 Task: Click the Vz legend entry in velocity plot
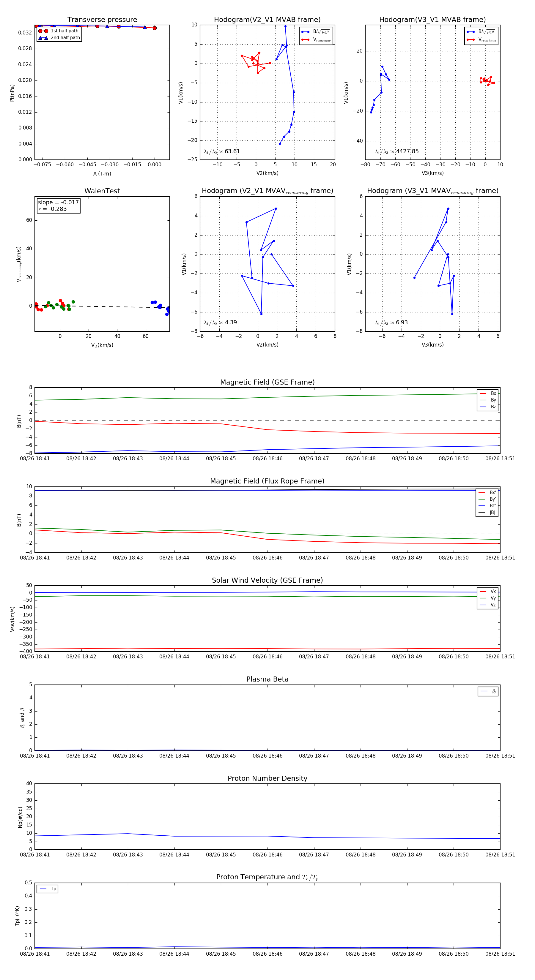(488, 605)
